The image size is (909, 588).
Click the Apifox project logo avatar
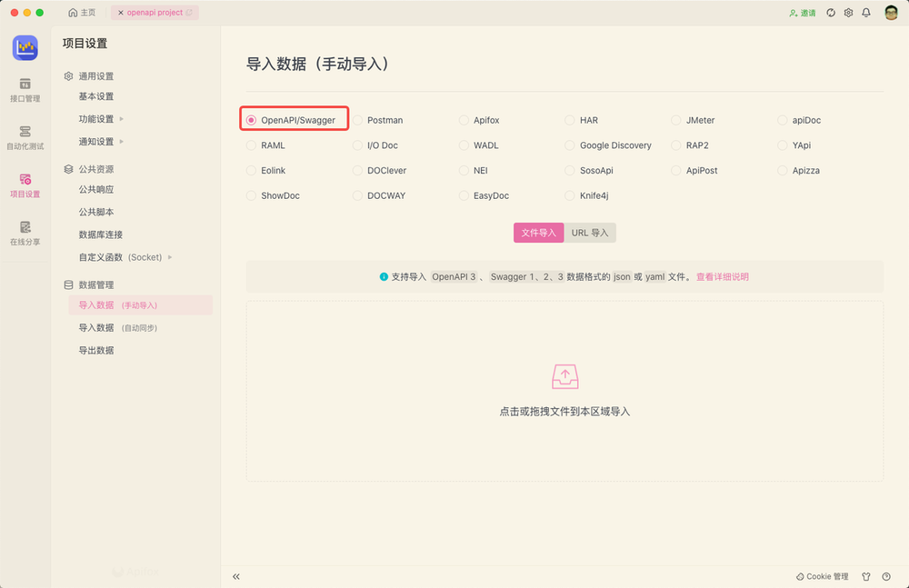pos(25,47)
